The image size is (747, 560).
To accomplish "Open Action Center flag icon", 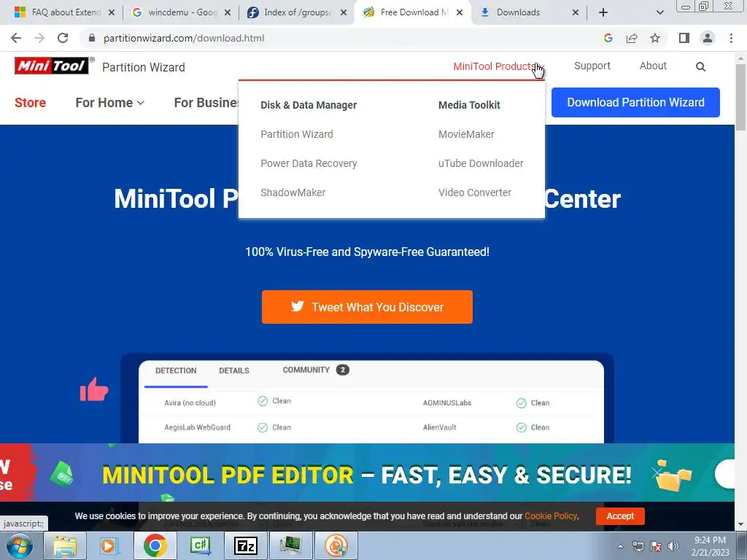I will pyautogui.click(x=656, y=546).
